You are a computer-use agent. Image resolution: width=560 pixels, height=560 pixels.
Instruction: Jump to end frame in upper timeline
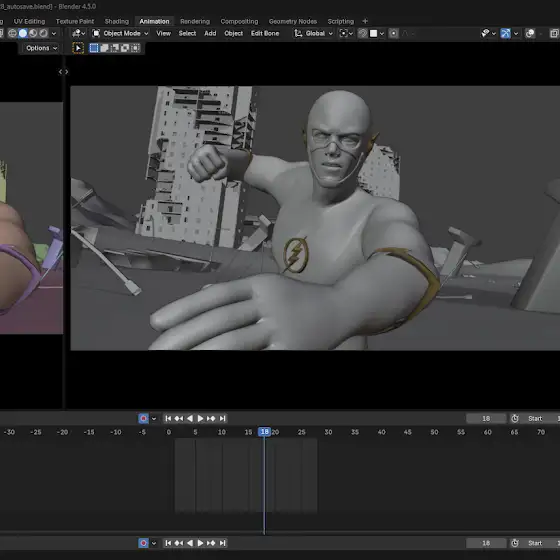[222, 418]
